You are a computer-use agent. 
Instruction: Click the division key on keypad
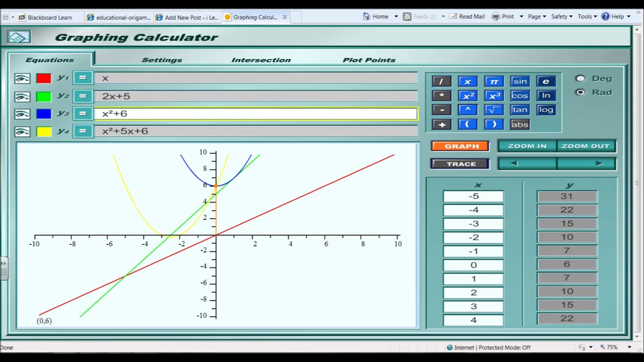coord(441,81)
